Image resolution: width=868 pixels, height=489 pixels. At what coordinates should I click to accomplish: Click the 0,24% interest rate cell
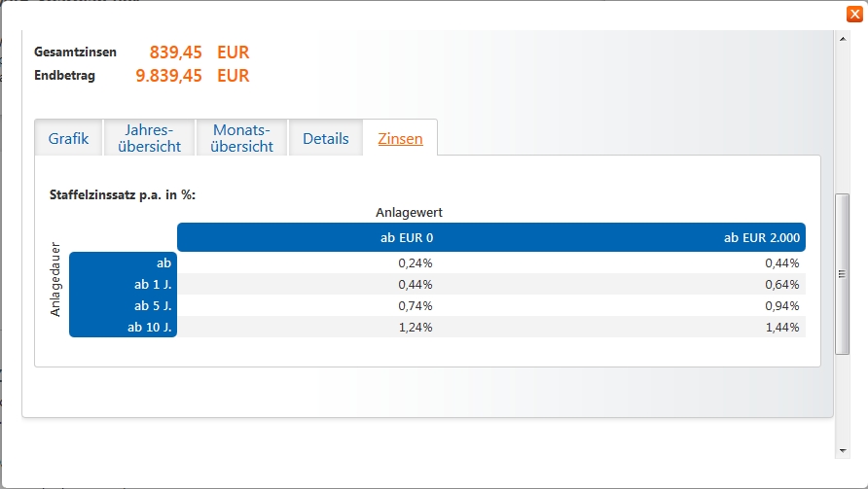tap(416, 262)
